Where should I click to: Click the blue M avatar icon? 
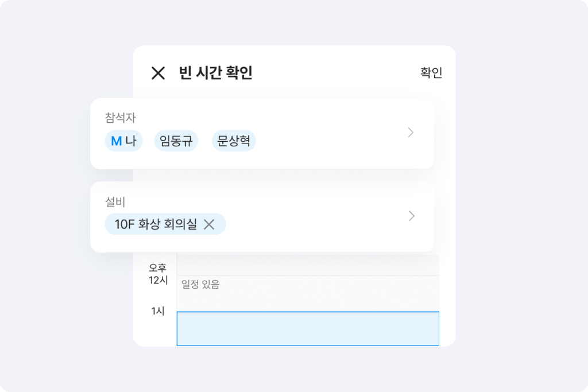coord(116,141)
